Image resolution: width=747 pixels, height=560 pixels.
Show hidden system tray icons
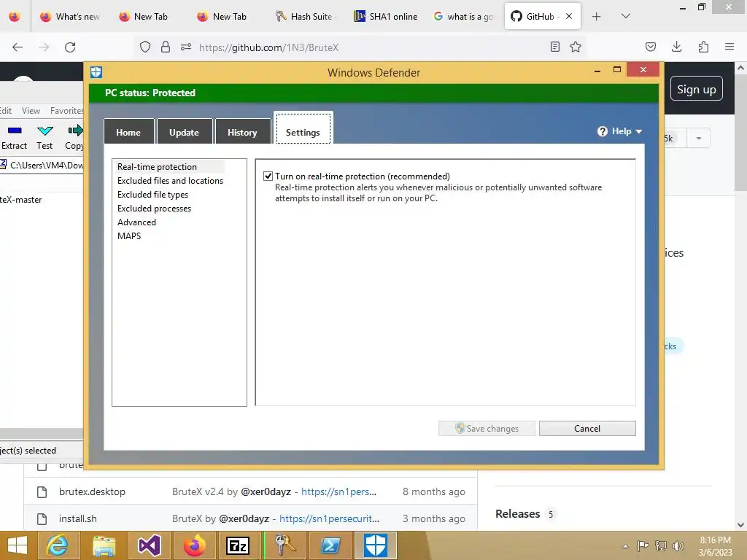coord(625,546)
